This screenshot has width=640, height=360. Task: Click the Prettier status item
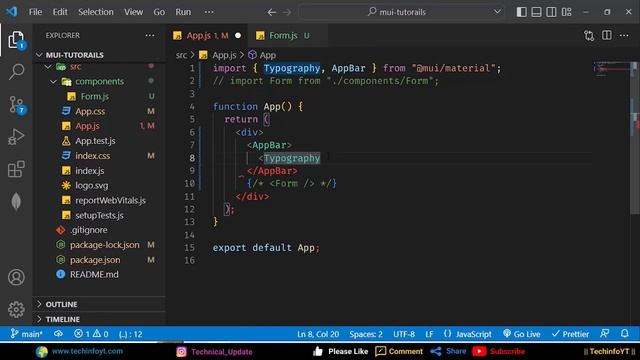(x=570, y=334)
